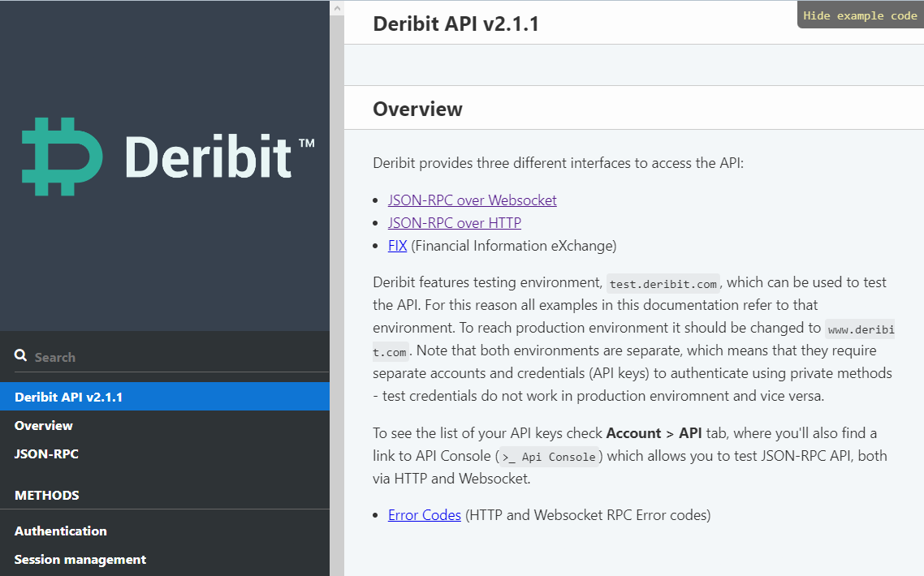924x576 pixels.
Task: Click the test.deribit.com code text
Action: (x=663, y=284)
